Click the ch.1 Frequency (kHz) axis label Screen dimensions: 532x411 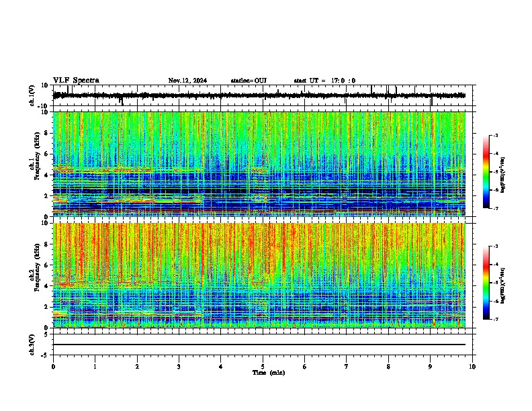click(34, 156)
